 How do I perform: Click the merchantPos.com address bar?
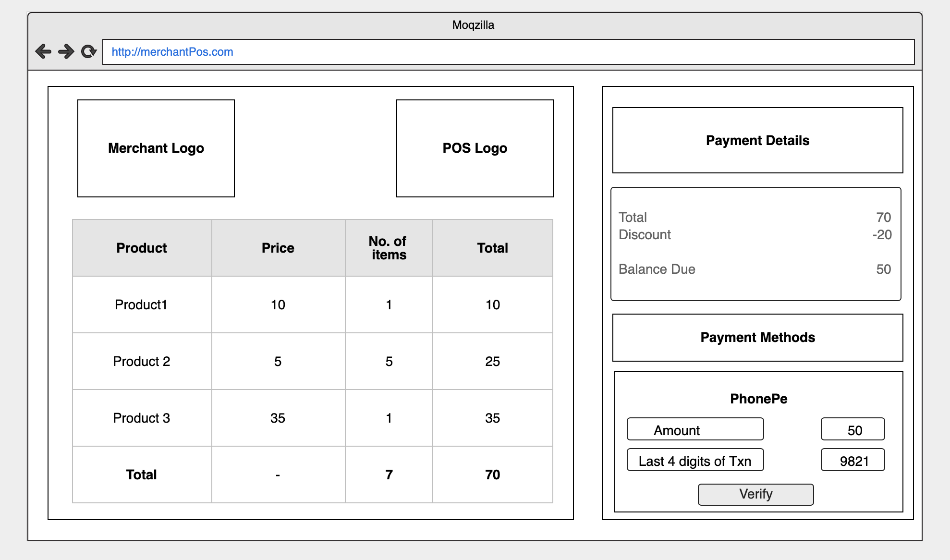[x=508, y=52]
